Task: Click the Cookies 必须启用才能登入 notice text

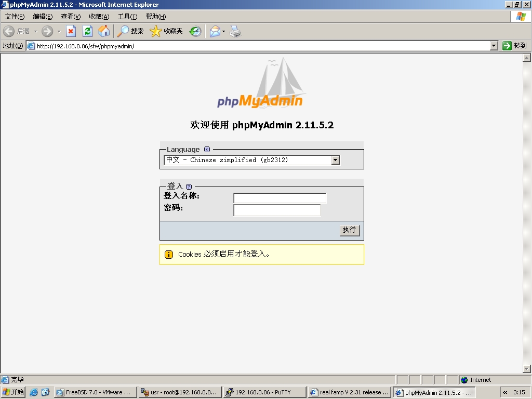Action: pyautogui.click(x=224, y=254)
